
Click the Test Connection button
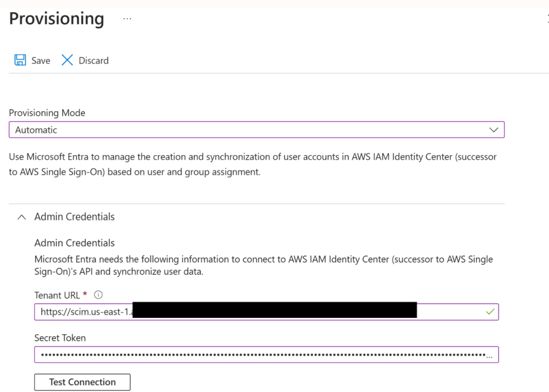tap(82, 382)
